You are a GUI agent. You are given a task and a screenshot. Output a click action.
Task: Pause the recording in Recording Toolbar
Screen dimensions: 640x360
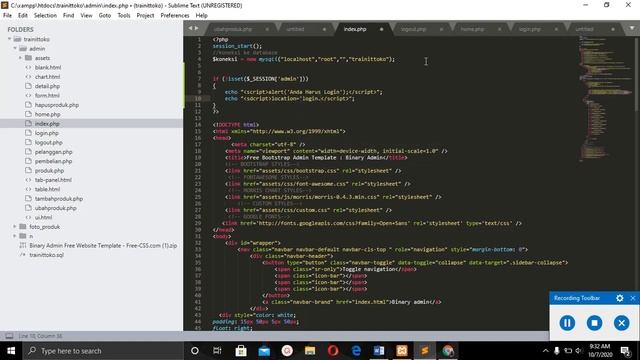pos(567,323)
